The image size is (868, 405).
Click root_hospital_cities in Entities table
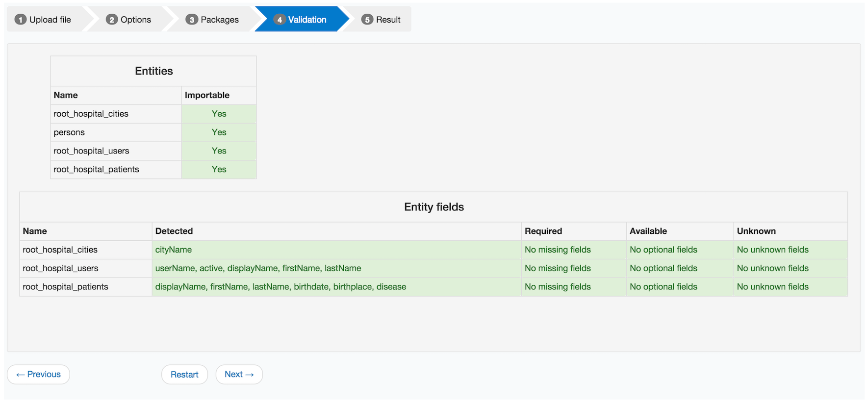[91, 114]
